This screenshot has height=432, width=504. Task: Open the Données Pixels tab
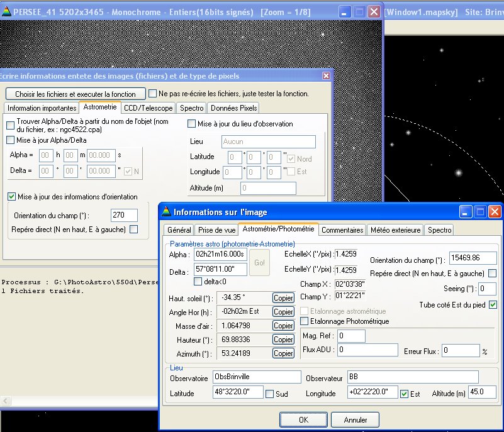click(x=233, y=108)
